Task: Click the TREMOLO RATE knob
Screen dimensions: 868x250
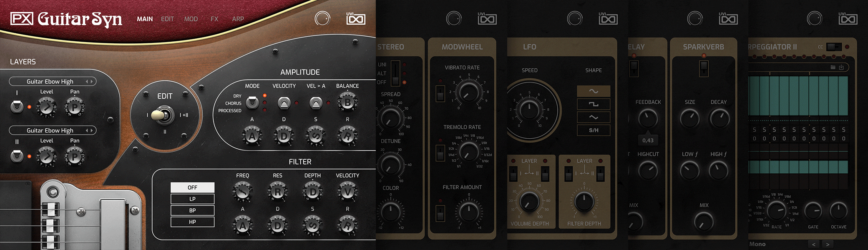Action: tap(469, 152)
